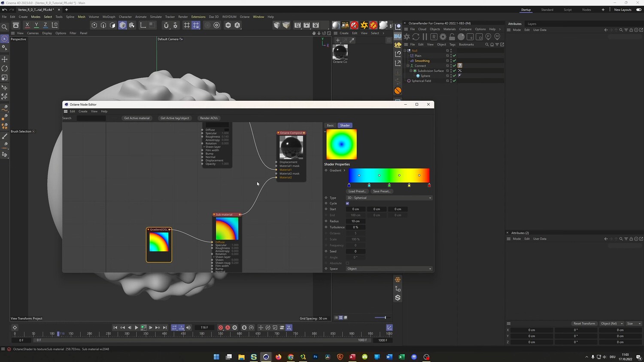Pause the Octane render
The height and width of the screenshot is (362, 644).
coord(425,37)
